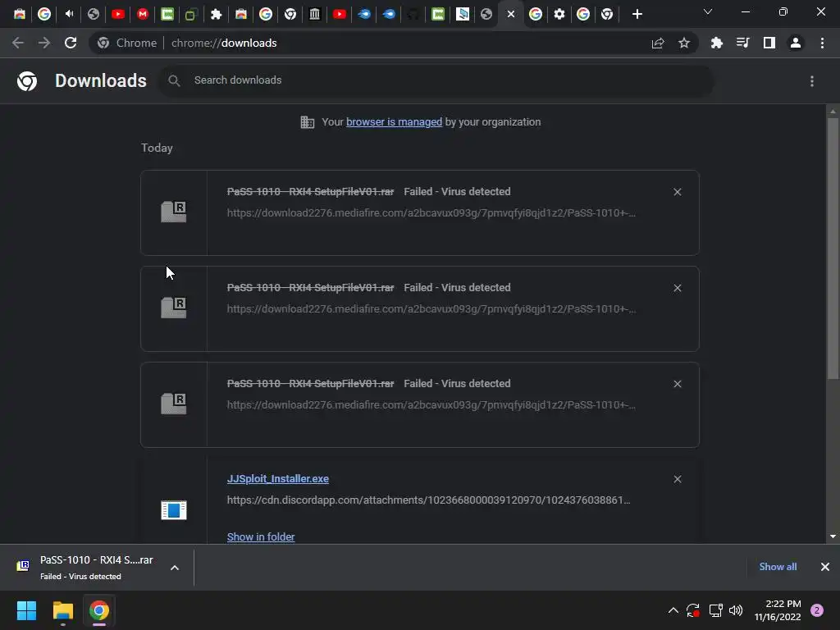This screenshot has height=630, width=840.
Task: Click Show all downloads in shelf
Action: [x=778, y=567]
